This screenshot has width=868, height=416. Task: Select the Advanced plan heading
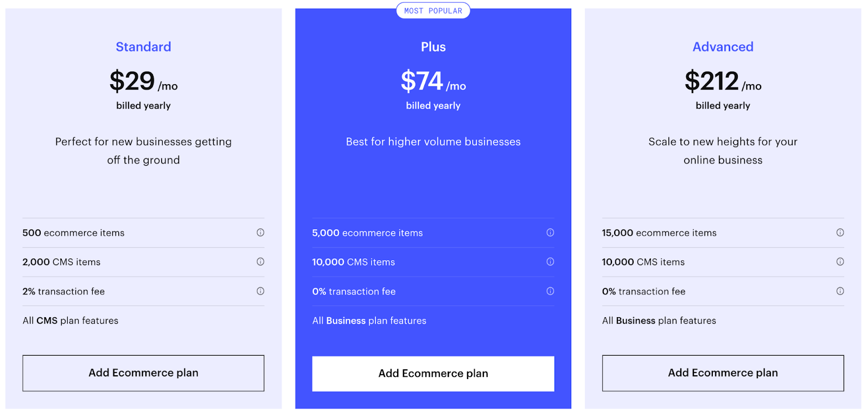722,47
